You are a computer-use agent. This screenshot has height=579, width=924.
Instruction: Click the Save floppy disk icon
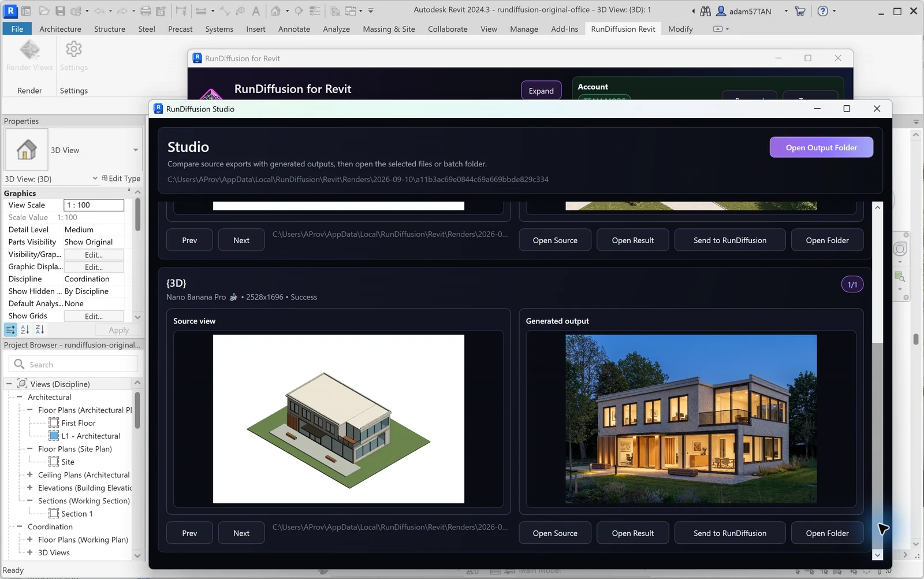60,10
